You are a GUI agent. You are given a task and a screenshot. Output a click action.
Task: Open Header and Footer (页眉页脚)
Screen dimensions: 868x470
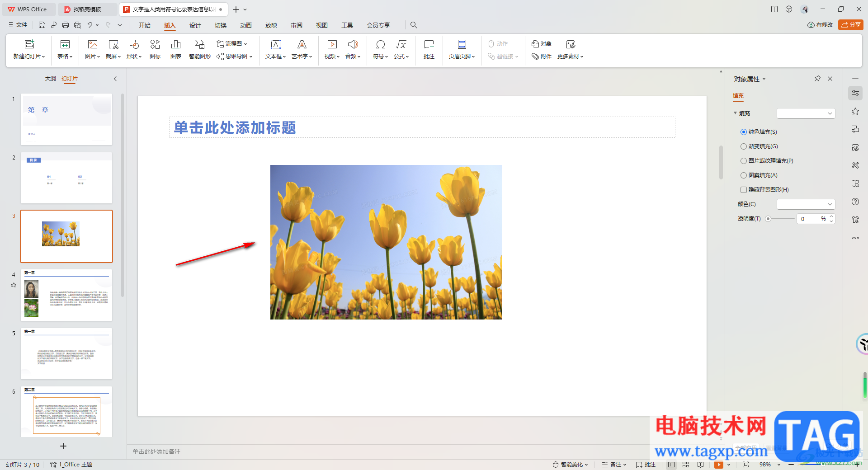point(462,49)
